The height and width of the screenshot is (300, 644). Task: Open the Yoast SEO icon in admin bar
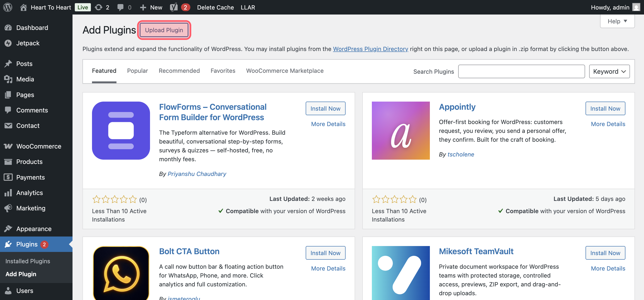174,7
